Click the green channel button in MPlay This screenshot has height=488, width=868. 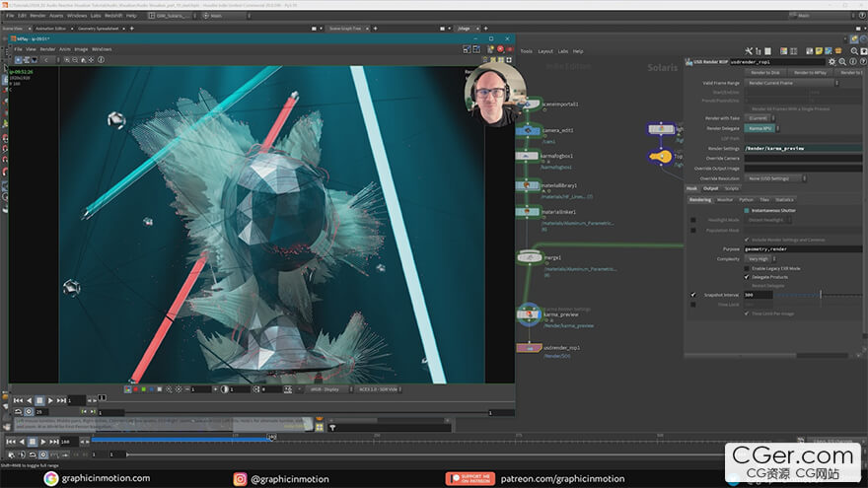point(143,389)
